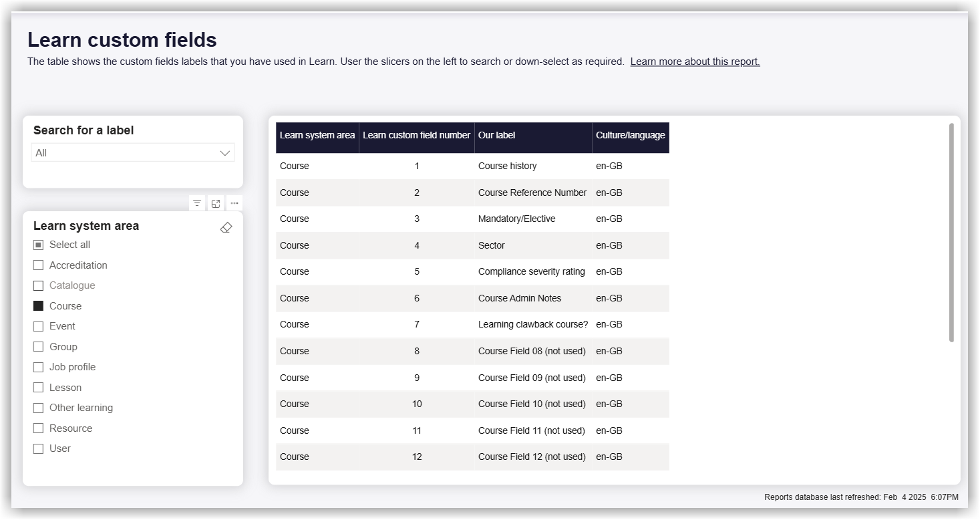
Task: Select the Course Field 12 (not used) cell
Action: tap(533, 457)
